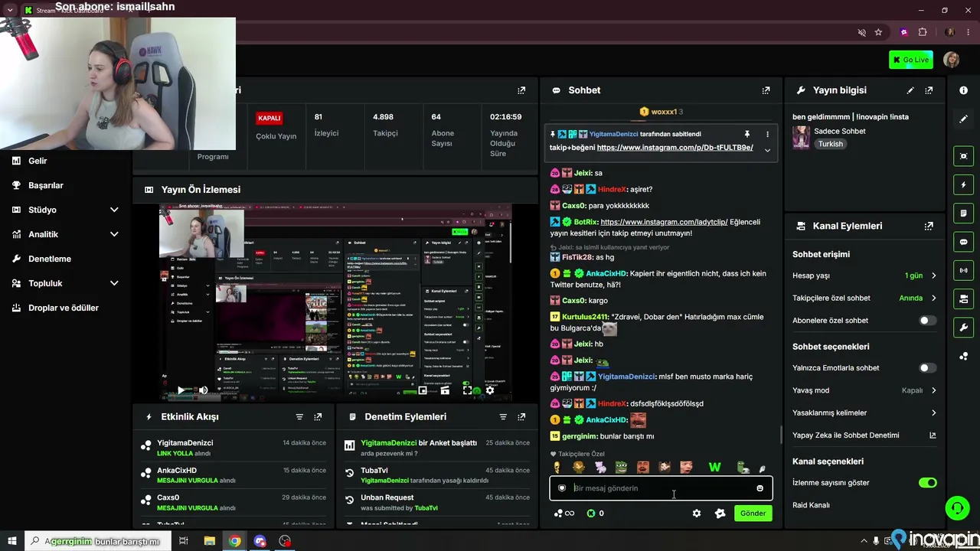Open the Başarılar sidebar section
The width and height of the screenshot is (980, 551).
point(45,185)
